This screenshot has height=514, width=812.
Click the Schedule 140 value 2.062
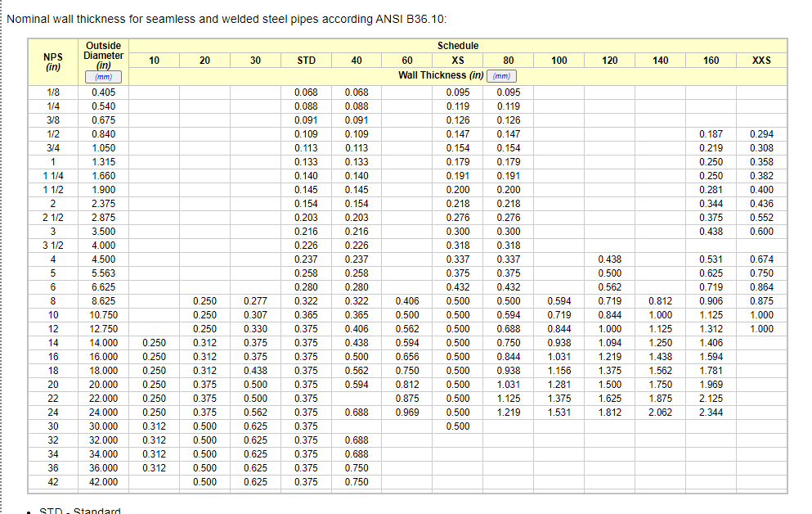click(660, 413)
